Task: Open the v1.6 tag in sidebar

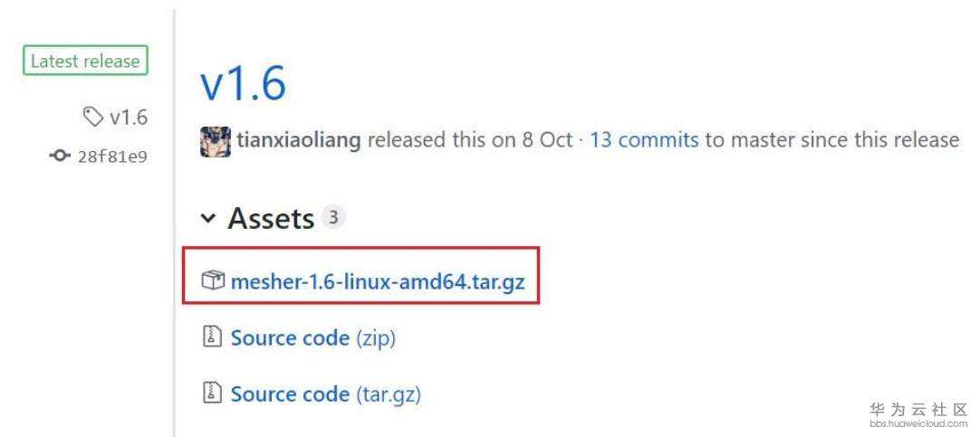Action: point(128,117)
